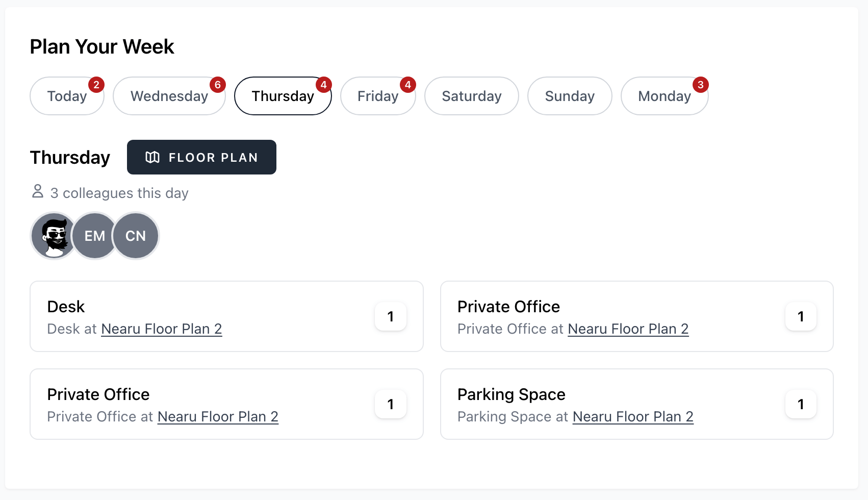Click the red badge on Wednesday
The image size is (868, 500).
point(218,85)
